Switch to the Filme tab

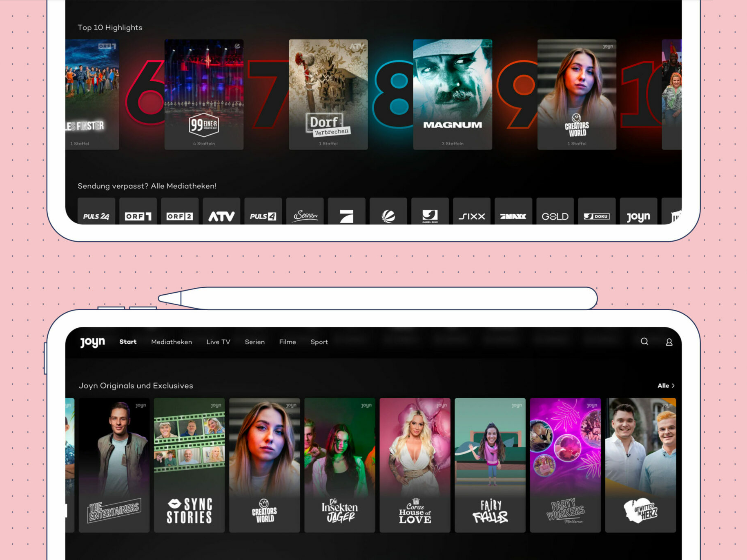[x=287, y=342]
